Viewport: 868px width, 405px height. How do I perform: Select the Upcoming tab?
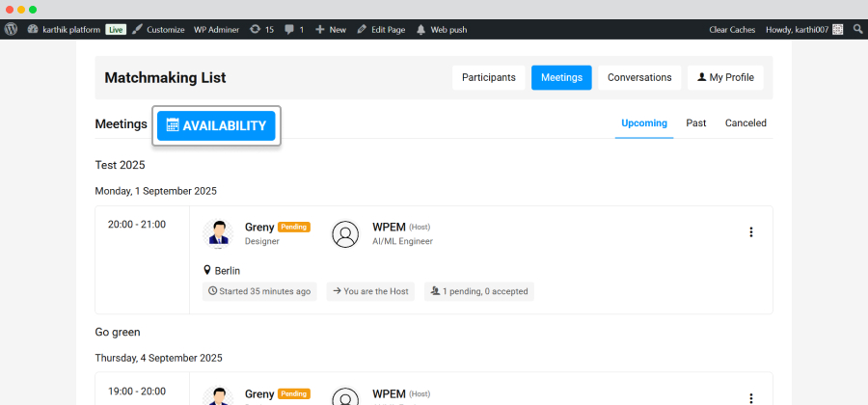click(x=644, y=122)
